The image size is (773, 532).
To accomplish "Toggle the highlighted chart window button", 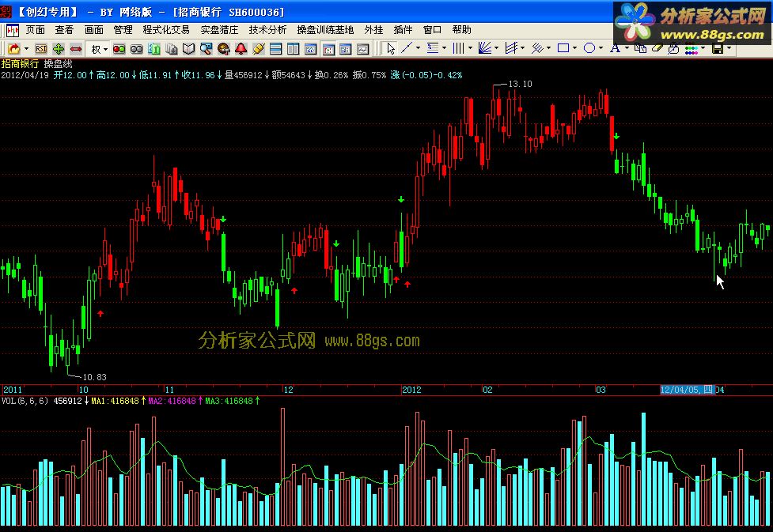I will [x=328, y=49].
